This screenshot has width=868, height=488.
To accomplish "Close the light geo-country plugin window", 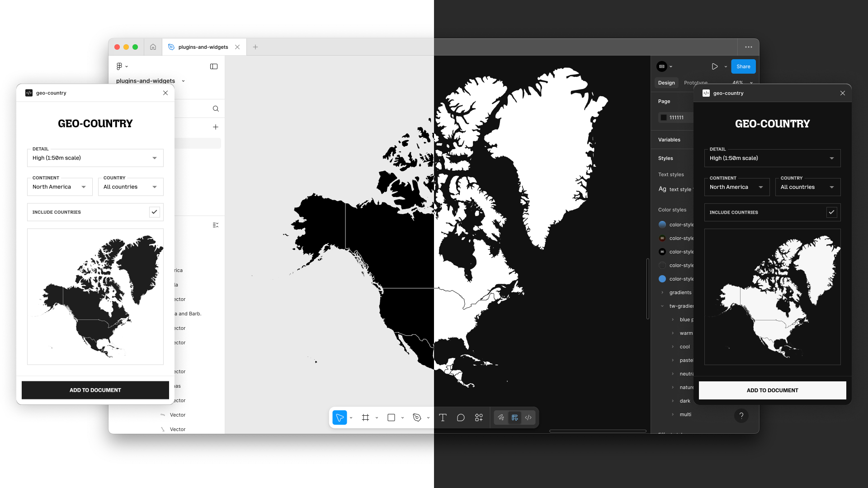I will 165,93.
